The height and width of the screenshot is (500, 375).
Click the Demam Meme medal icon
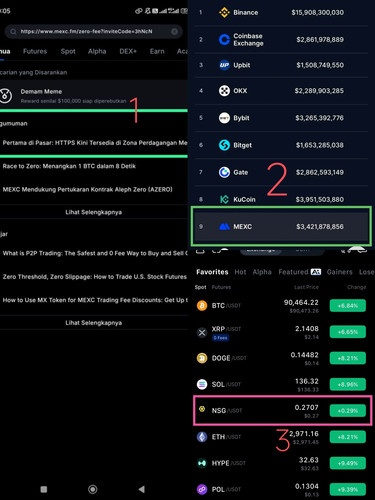click(5, 96)
